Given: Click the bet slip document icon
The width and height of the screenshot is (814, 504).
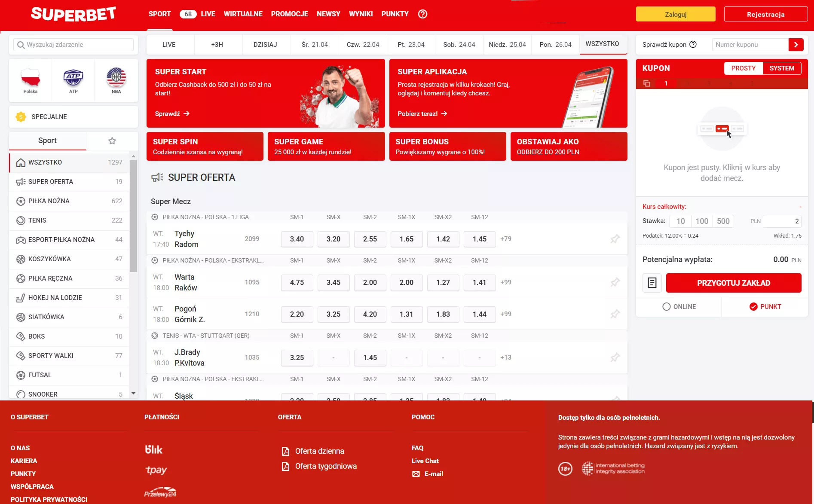Looking at the screenshot, I should point(652,283).
